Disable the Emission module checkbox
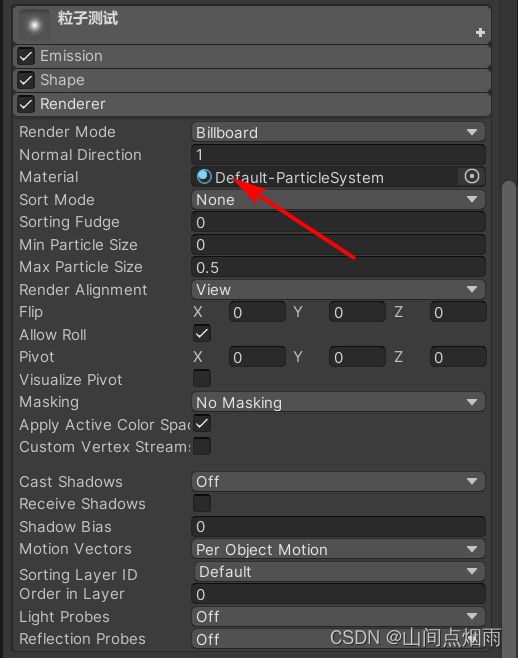 coord(26,56)
